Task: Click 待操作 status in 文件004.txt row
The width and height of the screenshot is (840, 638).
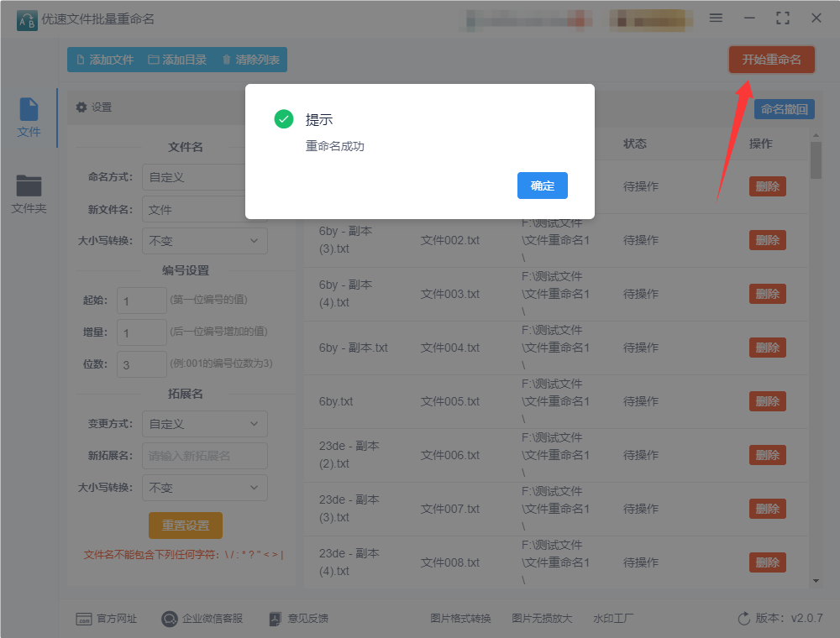Action: pos(641,348)
